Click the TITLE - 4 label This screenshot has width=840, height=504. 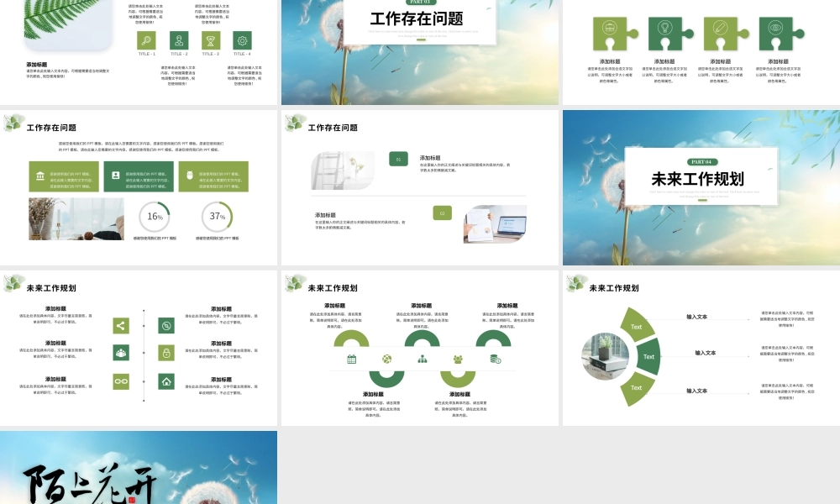pyautogui.click(x=242, y=54)
